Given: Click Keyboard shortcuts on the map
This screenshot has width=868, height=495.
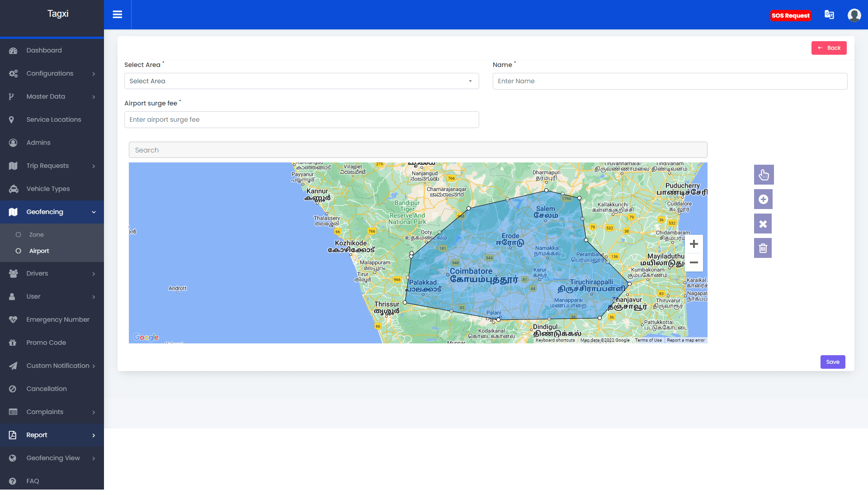Looking at the screenshot, I should tap(555, 340).
